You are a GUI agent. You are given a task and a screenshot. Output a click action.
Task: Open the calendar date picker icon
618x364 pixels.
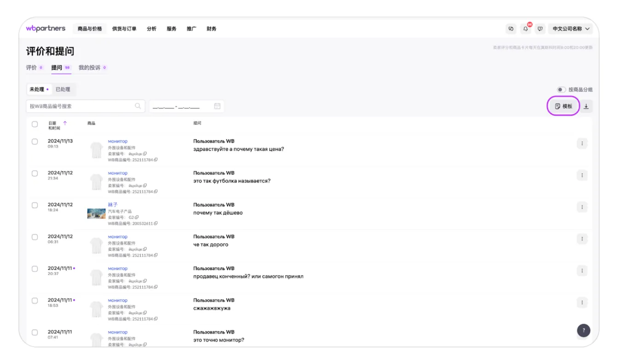217,106
